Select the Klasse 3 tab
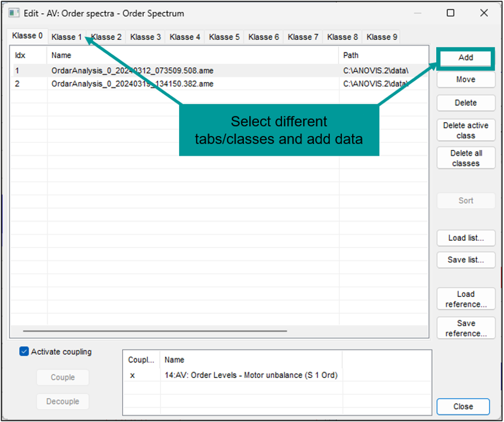Viewport: 504px width, 422px height. point(145,37)
